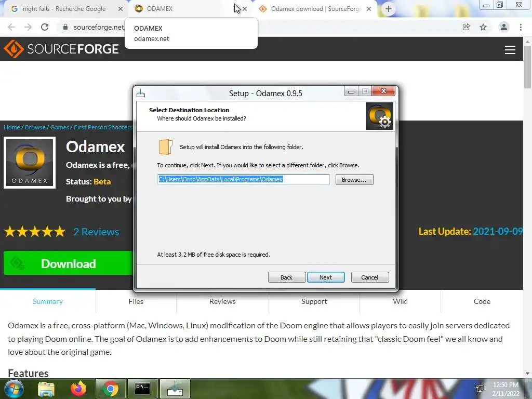This screenshot has width=532, height=399.
Task: Click the taskbar clock 12:50 PM
Action: point(506,385)
